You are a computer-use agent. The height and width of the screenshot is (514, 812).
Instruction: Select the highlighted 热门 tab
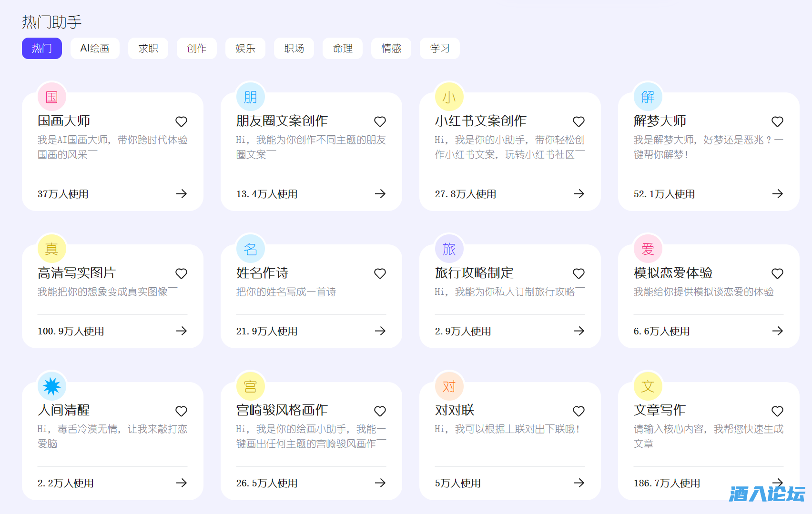click(42, 48)
